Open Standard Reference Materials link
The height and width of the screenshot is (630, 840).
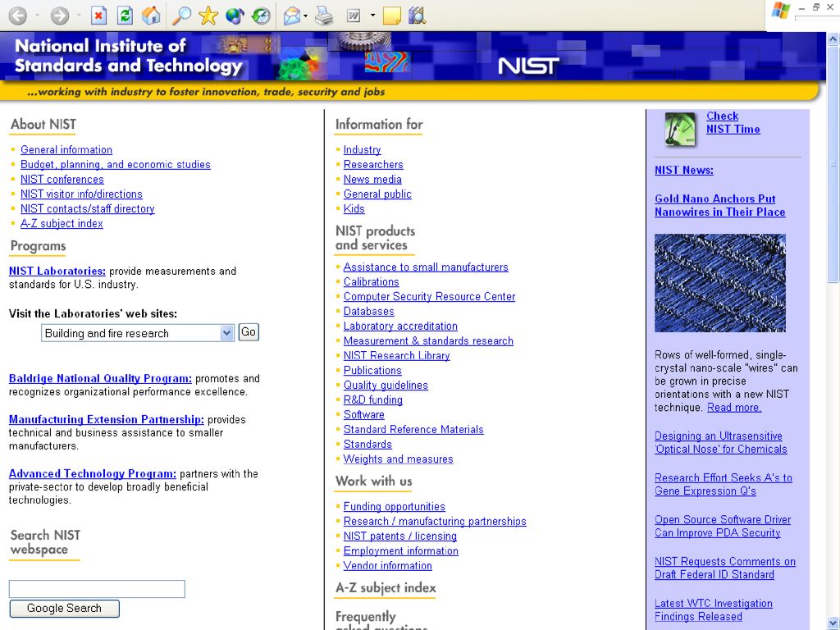(413, 430)
